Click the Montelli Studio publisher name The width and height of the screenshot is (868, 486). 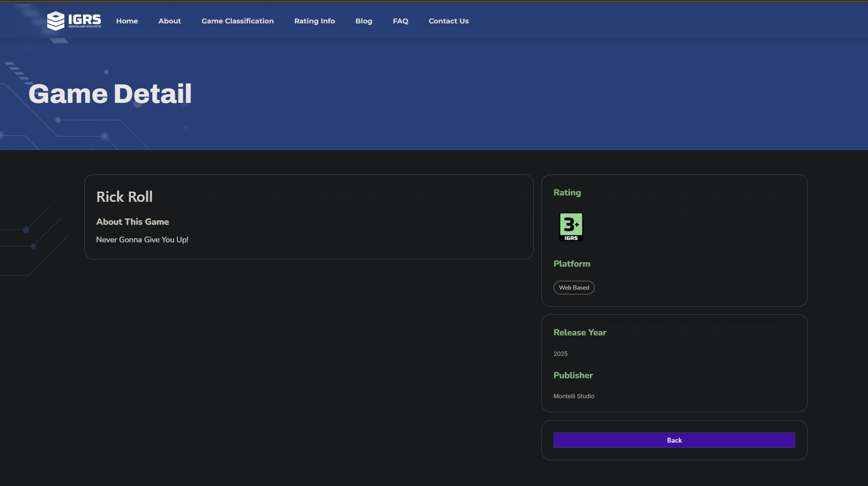point(574,396)
